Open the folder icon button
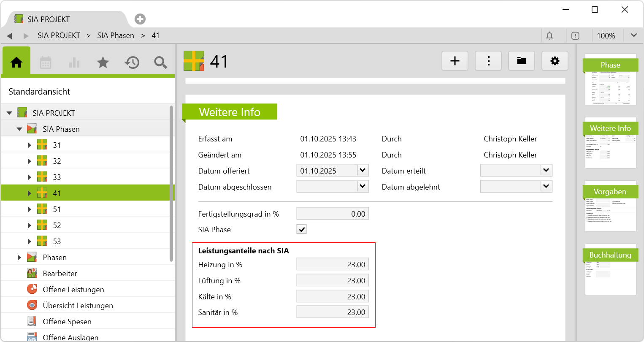The height and width of the screenshot is (342, 644). pos(521,61)
